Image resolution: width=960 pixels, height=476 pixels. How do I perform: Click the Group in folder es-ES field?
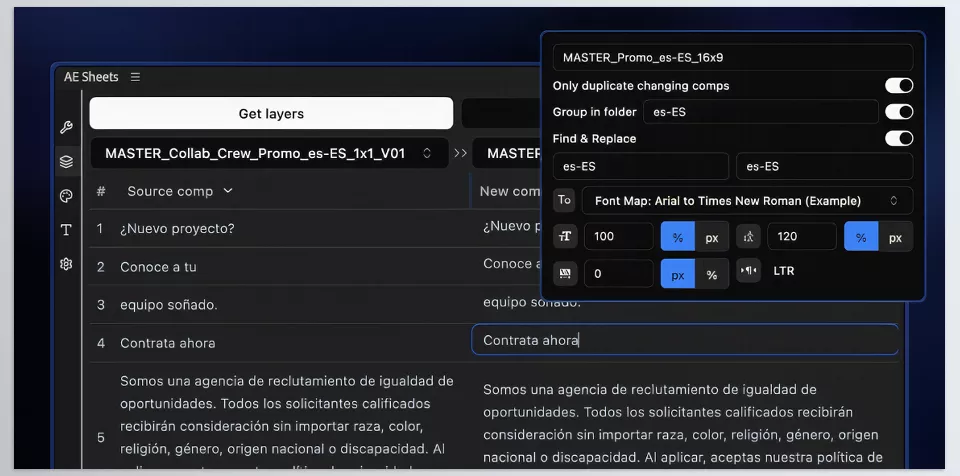click(760, 112)
